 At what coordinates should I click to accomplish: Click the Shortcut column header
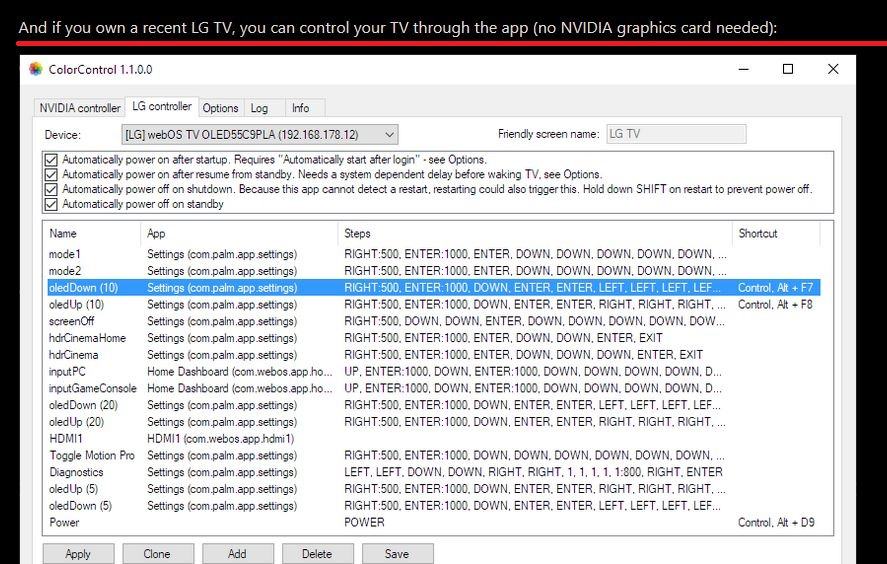click(776, 233)
